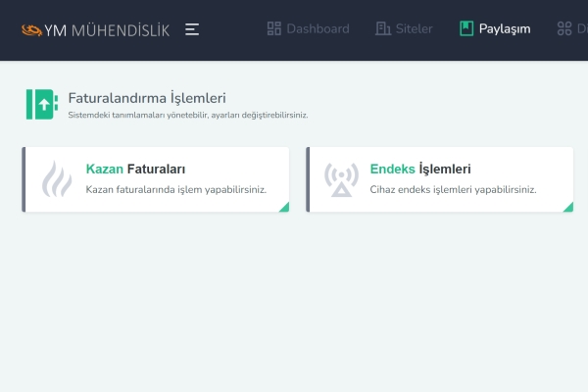Click green corner triangle on Endeks card
The height and width of the screenshot is (392, 588).
click(568, 208)
